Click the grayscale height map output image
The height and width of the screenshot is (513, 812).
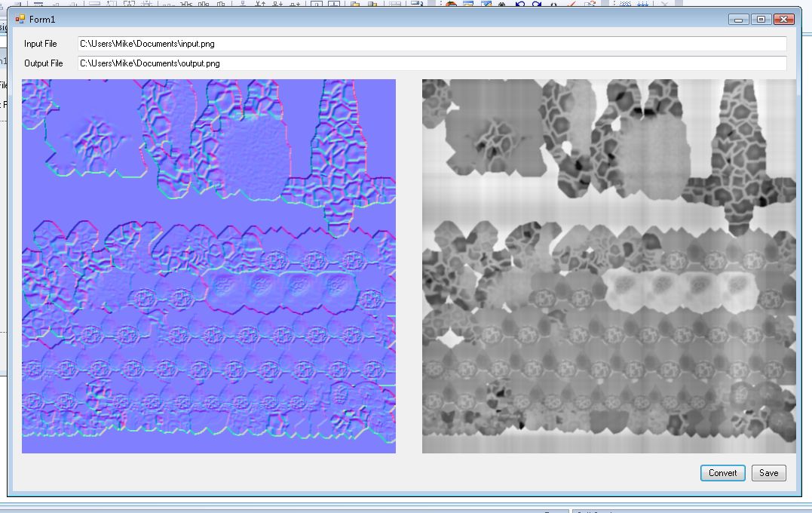pos(608,266)
